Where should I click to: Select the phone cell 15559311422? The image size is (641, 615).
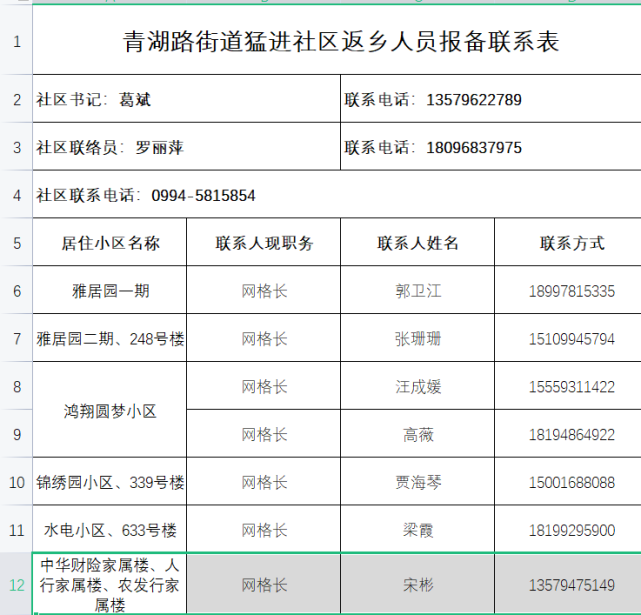click(x=568, y=386)
